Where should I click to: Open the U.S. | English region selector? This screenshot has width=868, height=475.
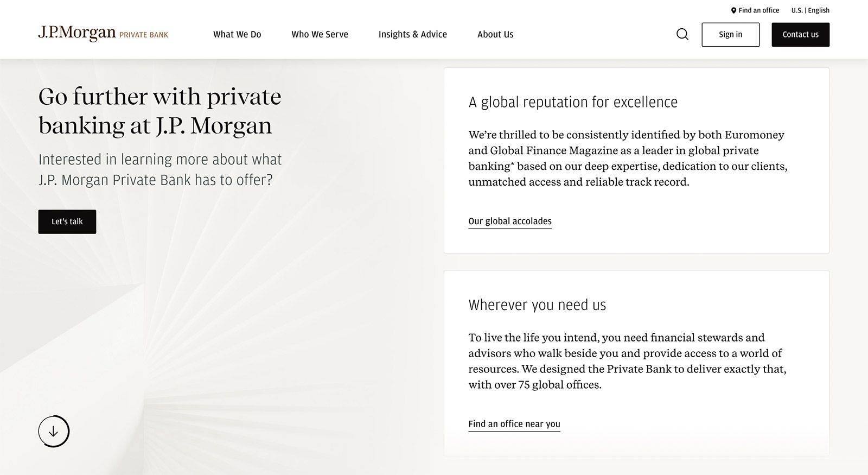pos(810,10)
